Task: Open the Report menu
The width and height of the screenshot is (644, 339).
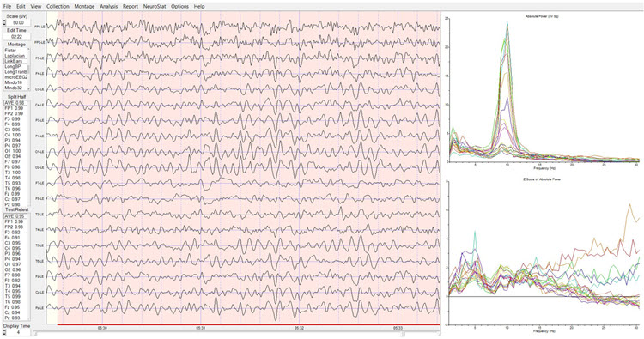Action: point(131,7)
